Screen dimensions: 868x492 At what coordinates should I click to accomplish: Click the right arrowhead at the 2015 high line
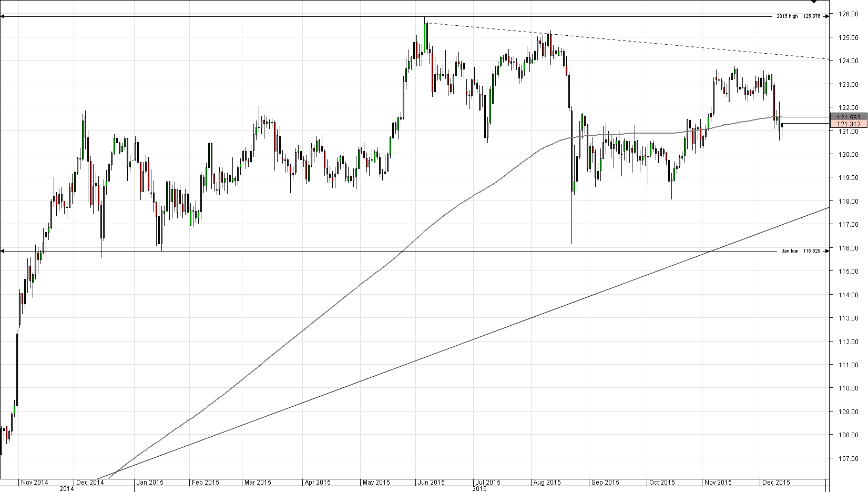point(828,17)
